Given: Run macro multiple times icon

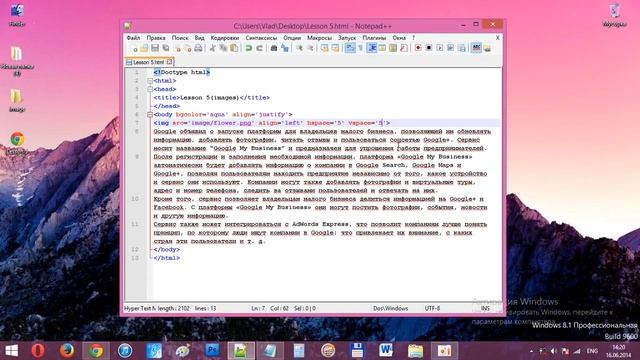Looking at the screenshot, I should click(450, 48).
